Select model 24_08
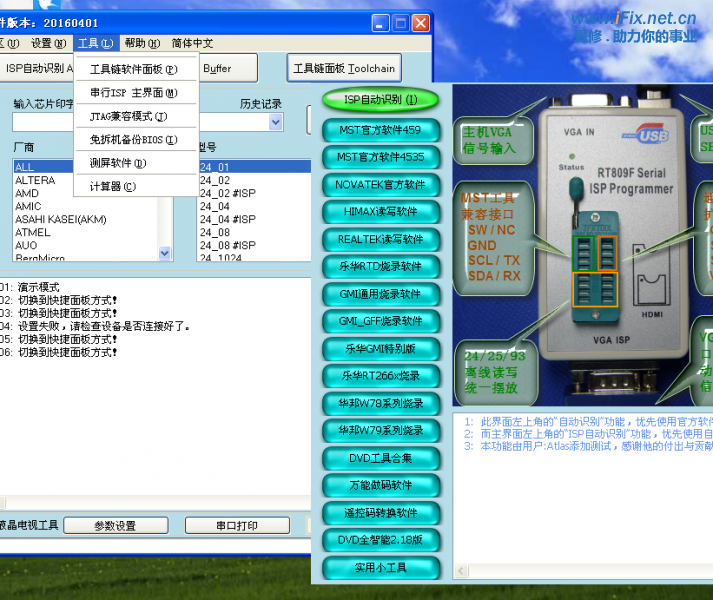Screen dimensions: 713x600 [255, 232]
